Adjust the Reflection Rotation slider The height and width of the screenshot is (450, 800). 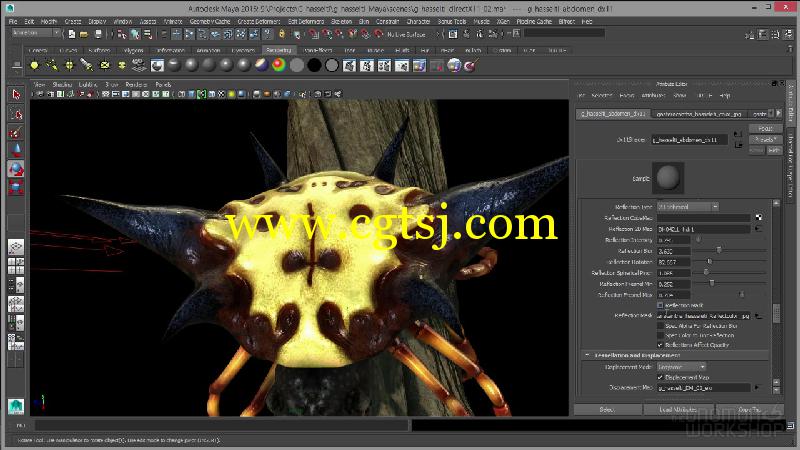(709, 262)
